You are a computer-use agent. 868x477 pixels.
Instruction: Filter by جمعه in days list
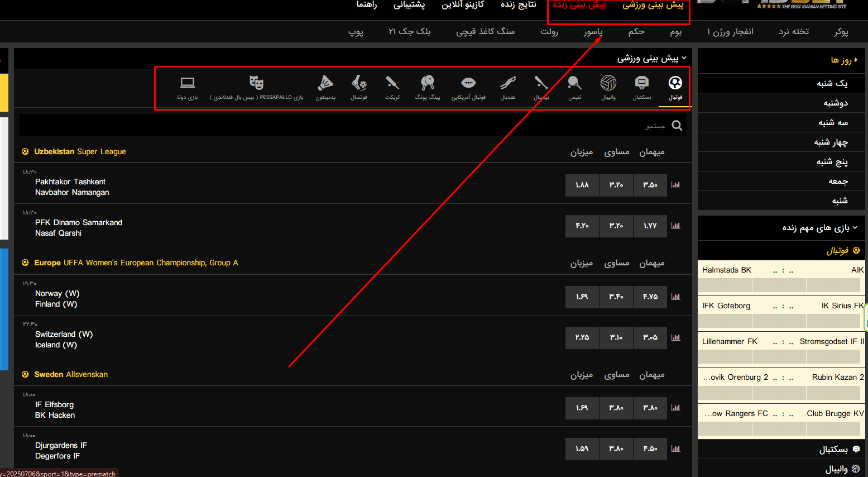(781, 181)
